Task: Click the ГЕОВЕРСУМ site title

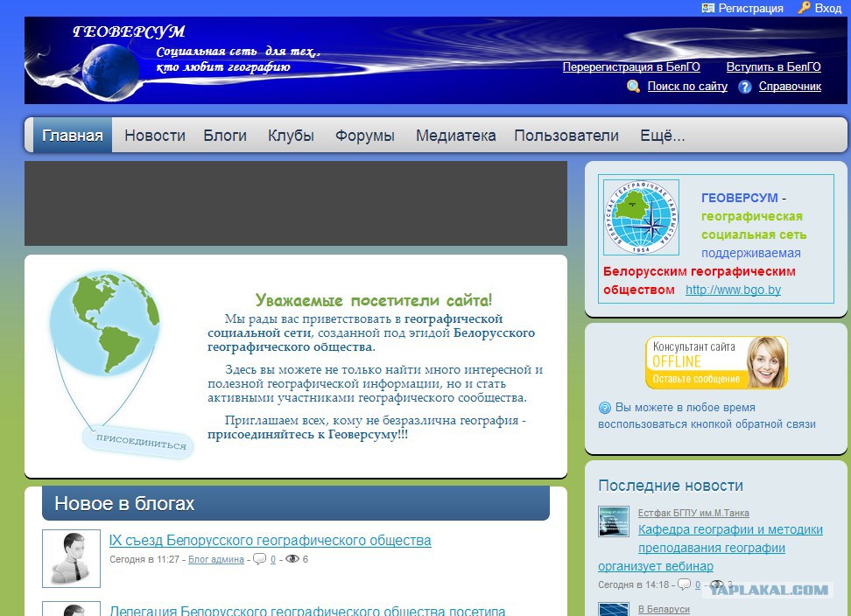Action: [129, 31]
